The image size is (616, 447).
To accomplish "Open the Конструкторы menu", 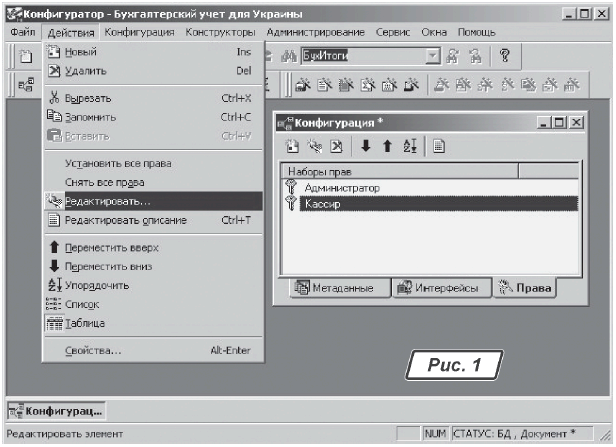I will tap(220, 33).
